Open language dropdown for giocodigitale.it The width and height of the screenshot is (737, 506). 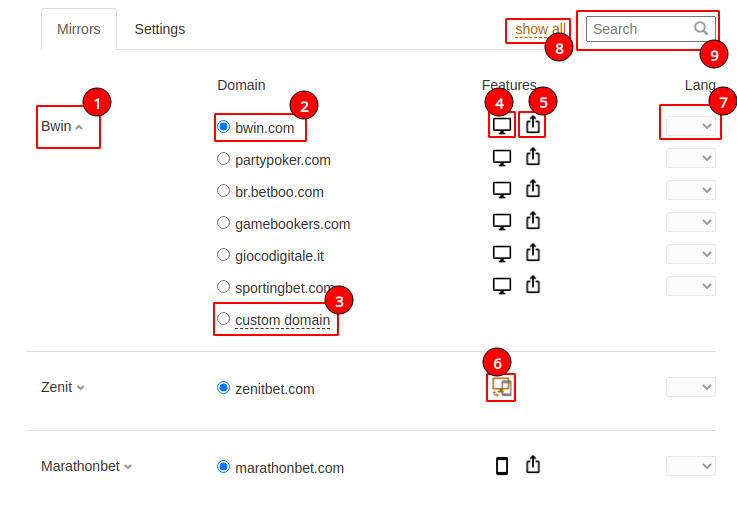690,254
